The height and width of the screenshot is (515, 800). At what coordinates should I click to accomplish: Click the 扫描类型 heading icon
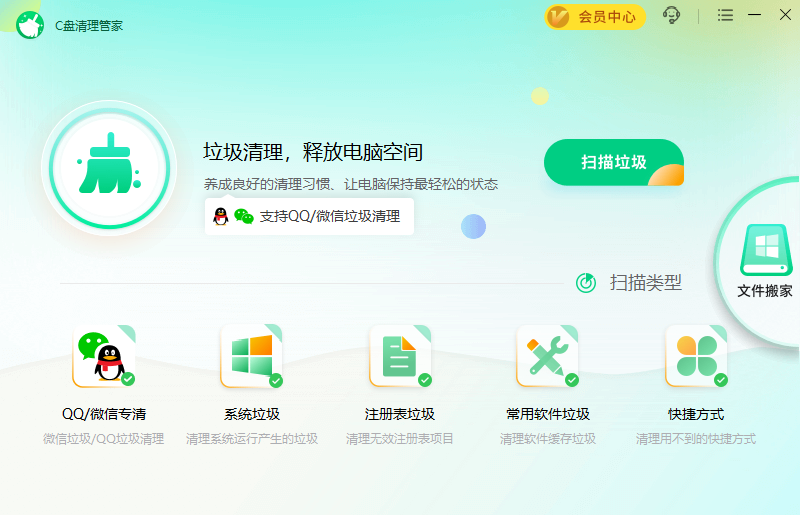coord(586,283)
